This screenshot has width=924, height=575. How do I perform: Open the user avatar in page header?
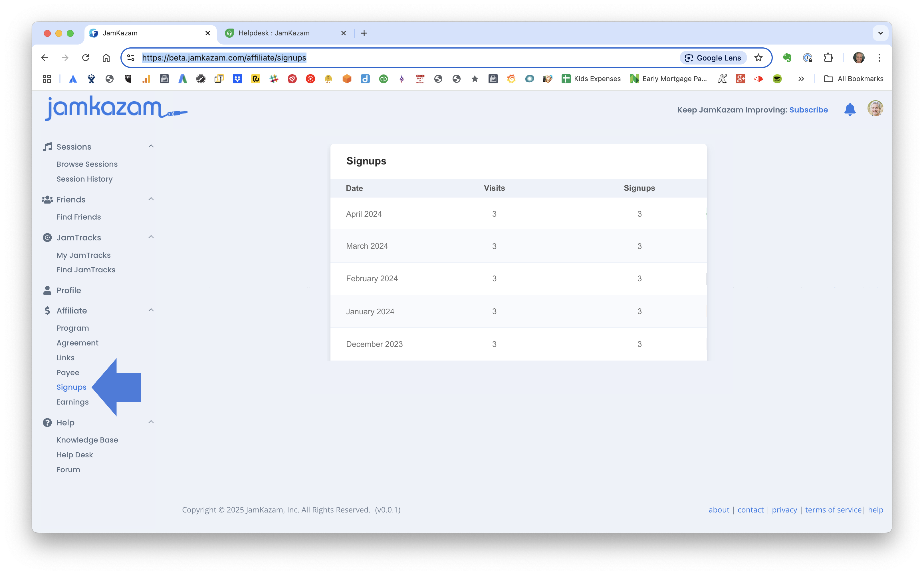point(875,109)
